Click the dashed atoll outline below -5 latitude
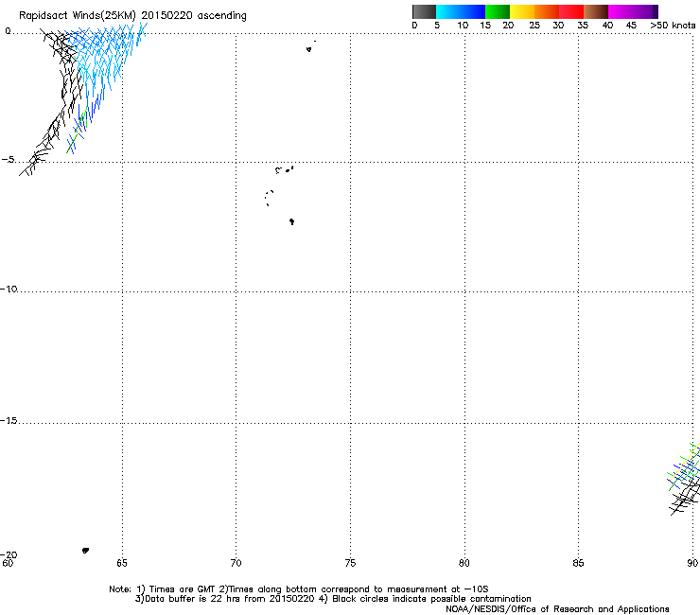This screenshot has height=615, width=700. pyautogui.click(x=270, y=198)
